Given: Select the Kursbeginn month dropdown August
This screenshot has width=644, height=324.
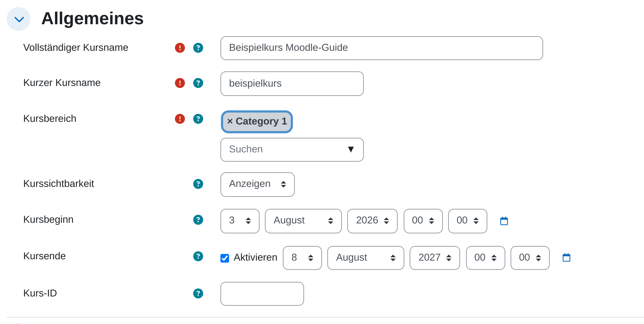Looking at the screenshot, I should point(303,221).
